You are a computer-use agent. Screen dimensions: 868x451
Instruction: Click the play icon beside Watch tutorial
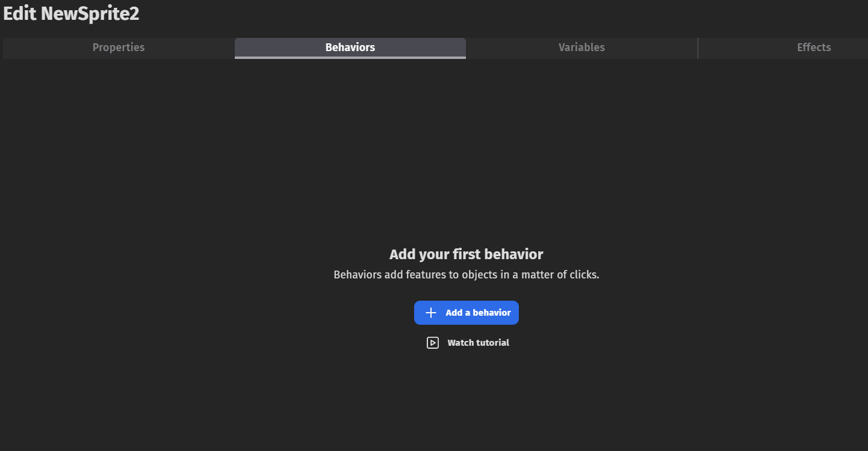point(433,342)
